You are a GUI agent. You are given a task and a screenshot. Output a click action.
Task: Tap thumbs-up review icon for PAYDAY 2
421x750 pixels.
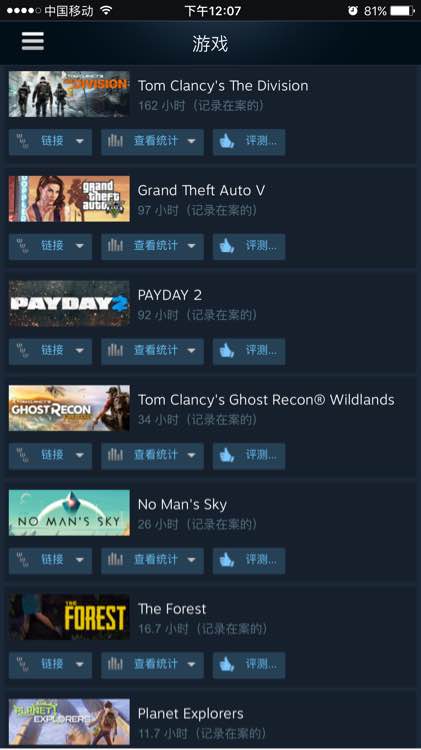tap(227, 351)
